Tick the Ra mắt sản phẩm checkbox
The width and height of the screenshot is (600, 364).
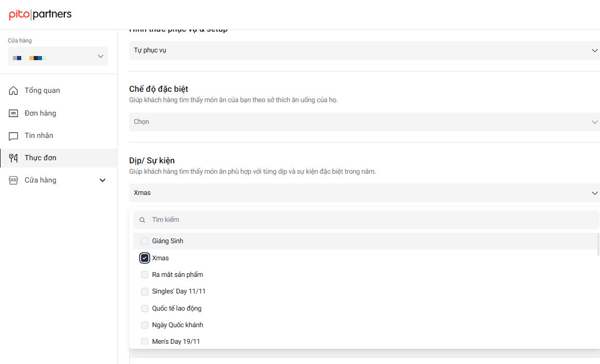click(145, 275)
